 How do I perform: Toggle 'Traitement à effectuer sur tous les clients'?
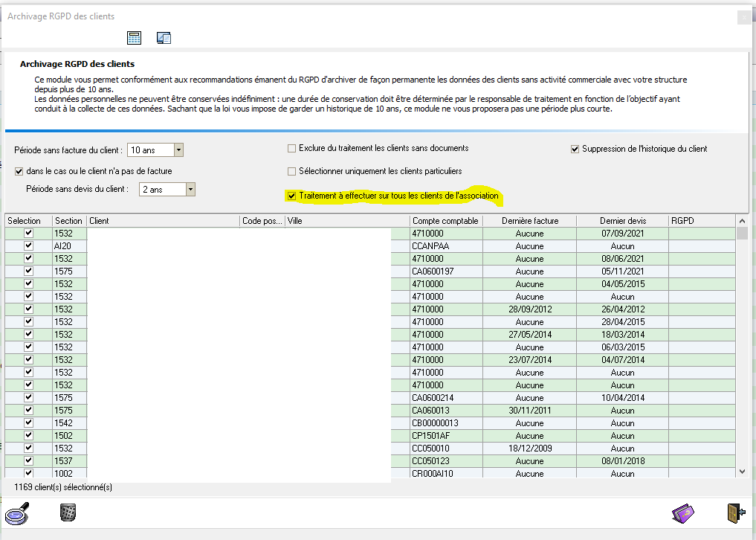pyautogui.click(x=291, y=196)
